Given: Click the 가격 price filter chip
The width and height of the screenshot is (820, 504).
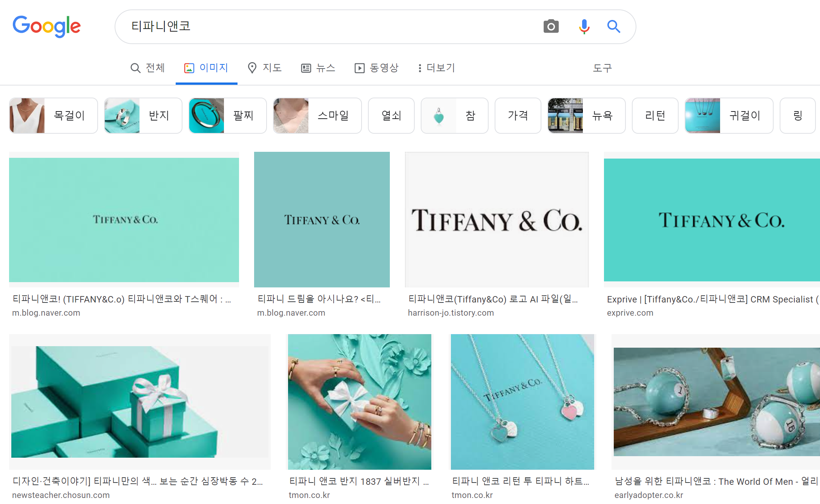Looking at the screenshot, I should pos(518,116).
